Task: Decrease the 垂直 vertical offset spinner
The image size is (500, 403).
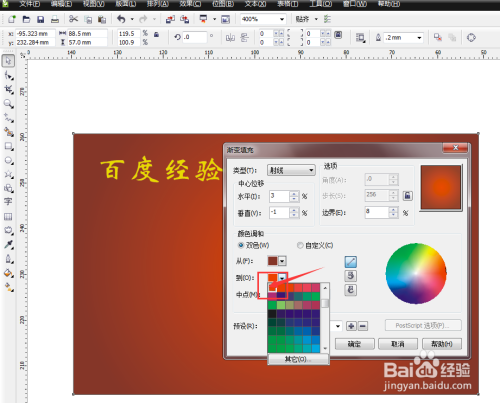Action: point(294,215)
